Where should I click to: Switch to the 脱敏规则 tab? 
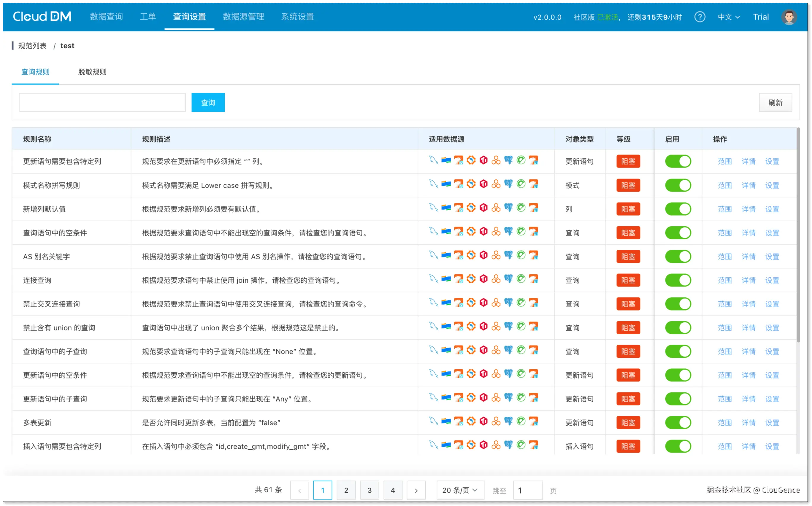pos(92,71)
